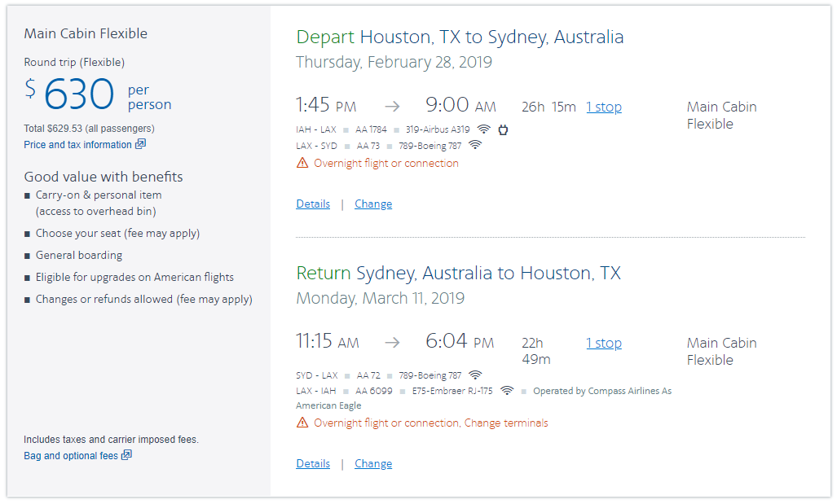The image size is (837, 504).
Task: Change the return Sydney to Houston flight
Action: tap(373, 464)
